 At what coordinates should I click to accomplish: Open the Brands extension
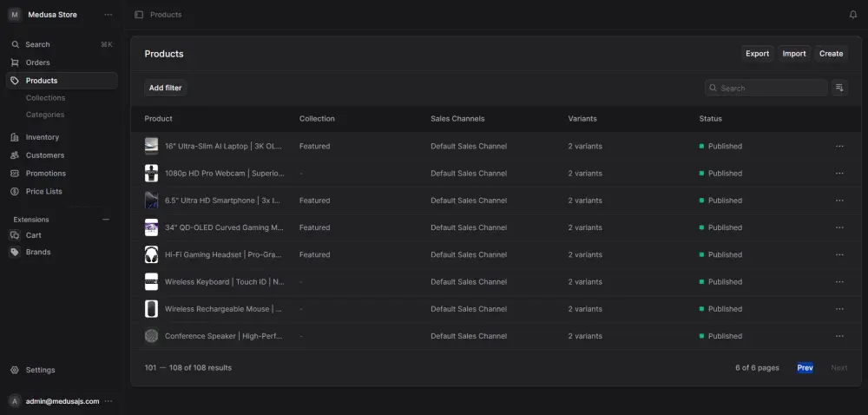point(37,252)
